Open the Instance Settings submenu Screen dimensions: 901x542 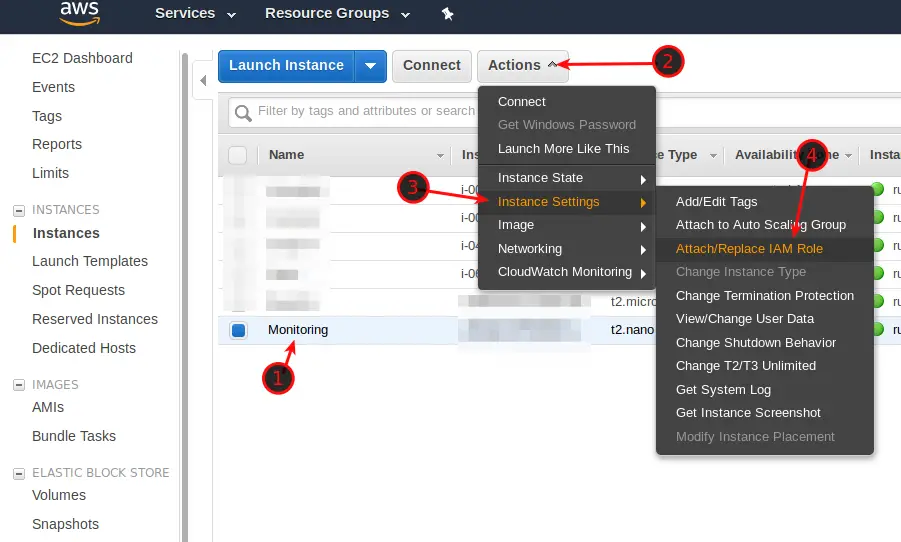click(567, 202)
